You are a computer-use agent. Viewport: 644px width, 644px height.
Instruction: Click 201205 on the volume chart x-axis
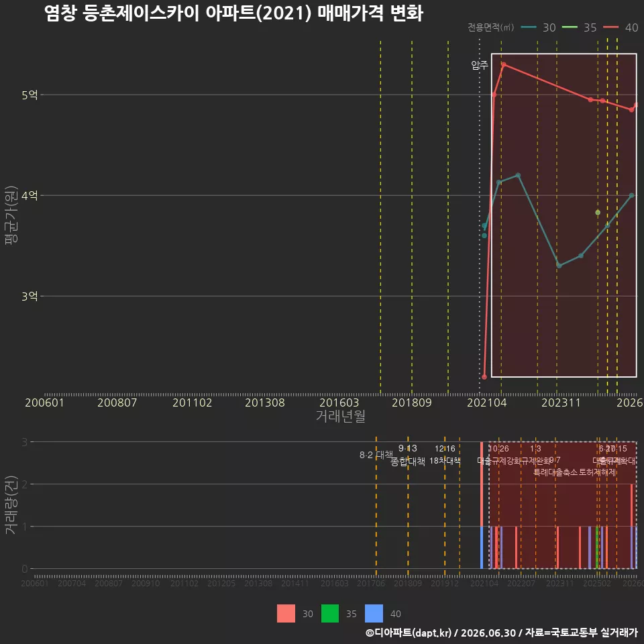pyautogui.click(x=221, y=583)
